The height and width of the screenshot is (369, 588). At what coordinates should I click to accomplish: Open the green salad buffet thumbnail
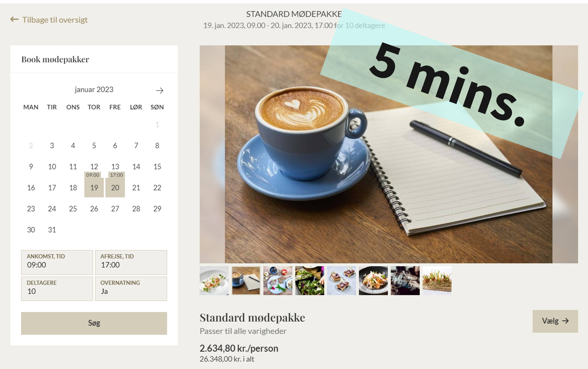pyautogui.click(x=310, y=280)
